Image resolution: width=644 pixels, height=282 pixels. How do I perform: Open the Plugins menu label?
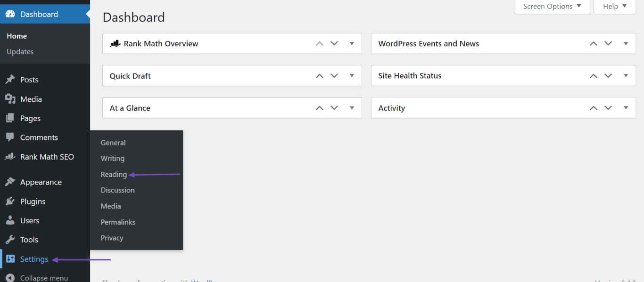33,201
